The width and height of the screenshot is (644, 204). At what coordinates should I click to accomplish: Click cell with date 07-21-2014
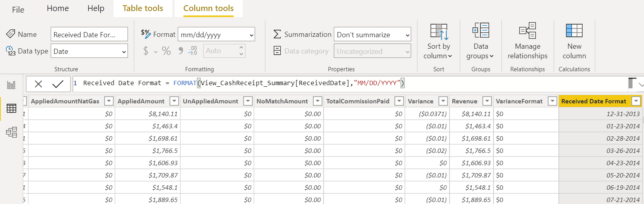tap(600, 200)
